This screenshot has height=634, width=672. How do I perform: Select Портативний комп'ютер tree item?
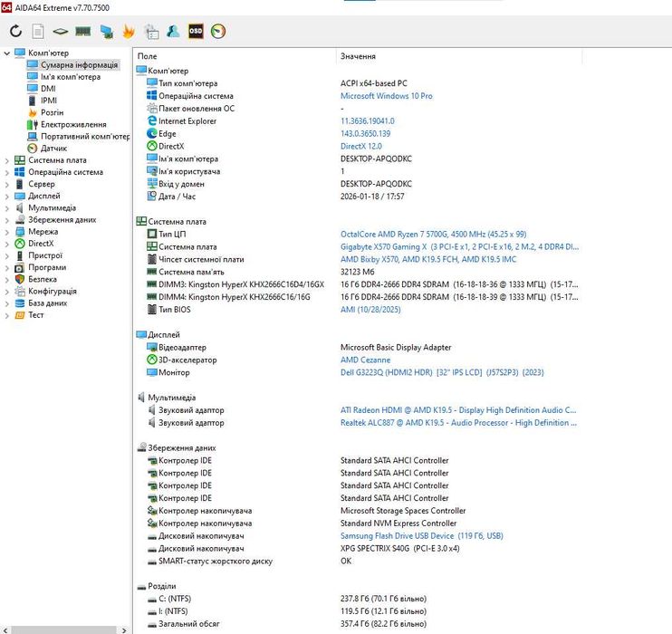point(85,137)
